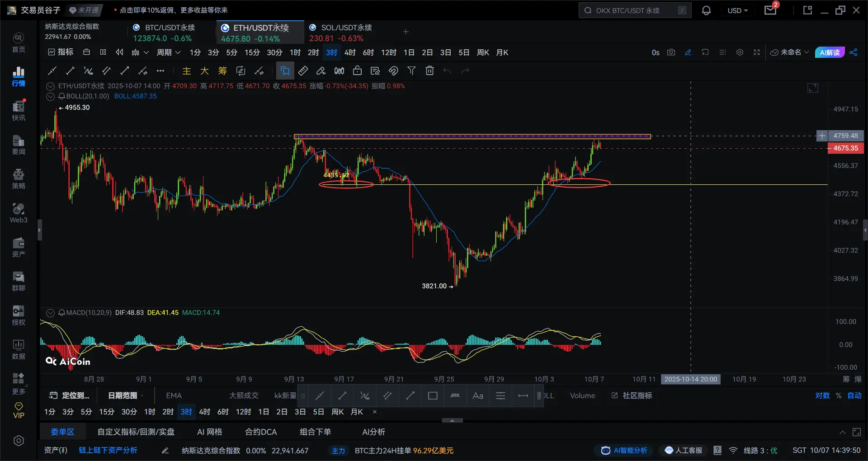Click the delete drawings trash icon

pos(429,71)
